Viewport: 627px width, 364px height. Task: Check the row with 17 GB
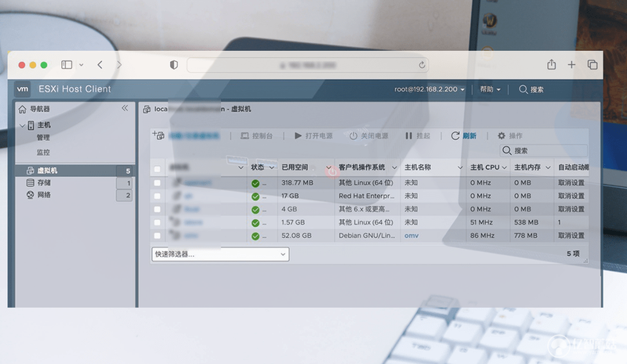click(x=158, y=196)
